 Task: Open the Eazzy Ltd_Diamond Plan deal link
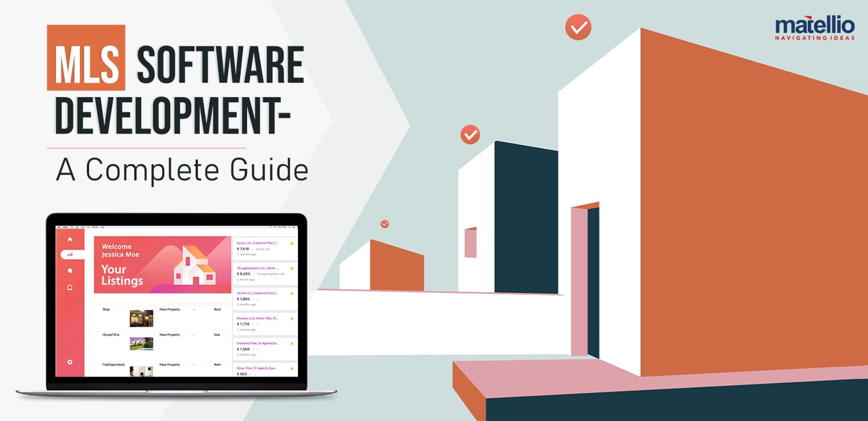[257, 243]
